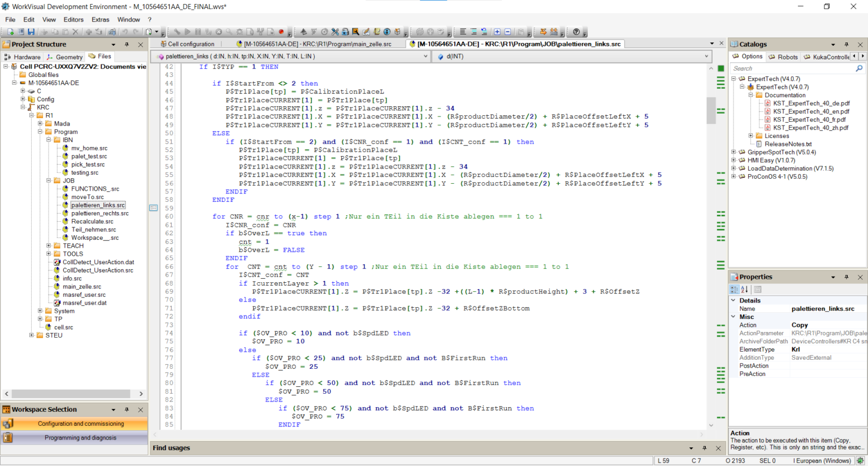Click the New project toolbar icon

(x=10, y=32)
